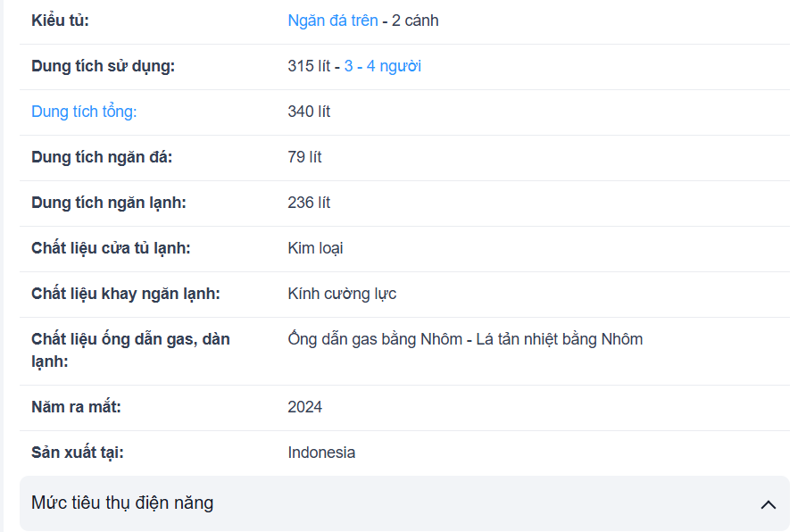
Task: Click the 'Ống dẫn gas bằng Nhôm' value text
Action: click(x=375, y=339)
